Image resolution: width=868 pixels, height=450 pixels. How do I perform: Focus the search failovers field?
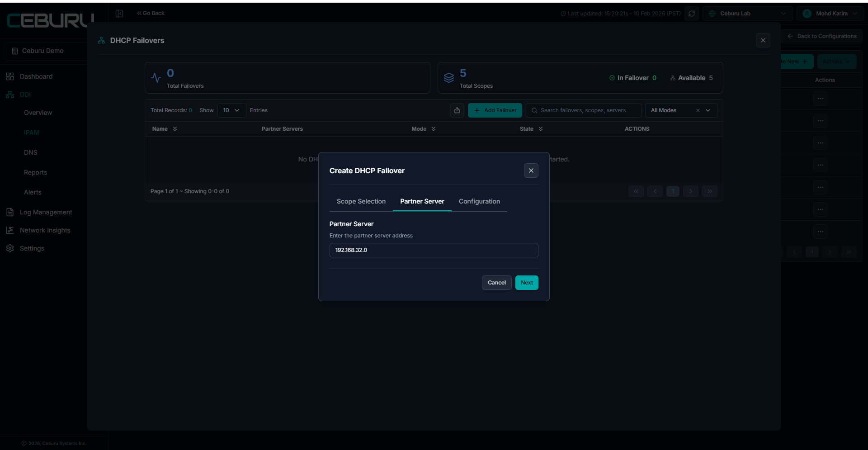(583, 110)
